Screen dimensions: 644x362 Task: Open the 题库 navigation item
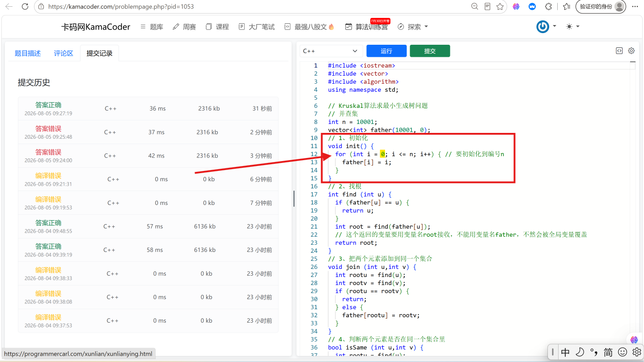pos(152,27)
